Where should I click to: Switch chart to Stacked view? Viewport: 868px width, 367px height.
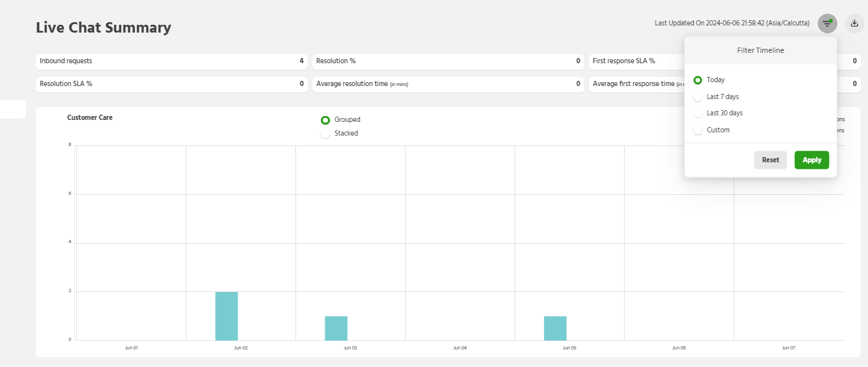[x=325, y=134]
